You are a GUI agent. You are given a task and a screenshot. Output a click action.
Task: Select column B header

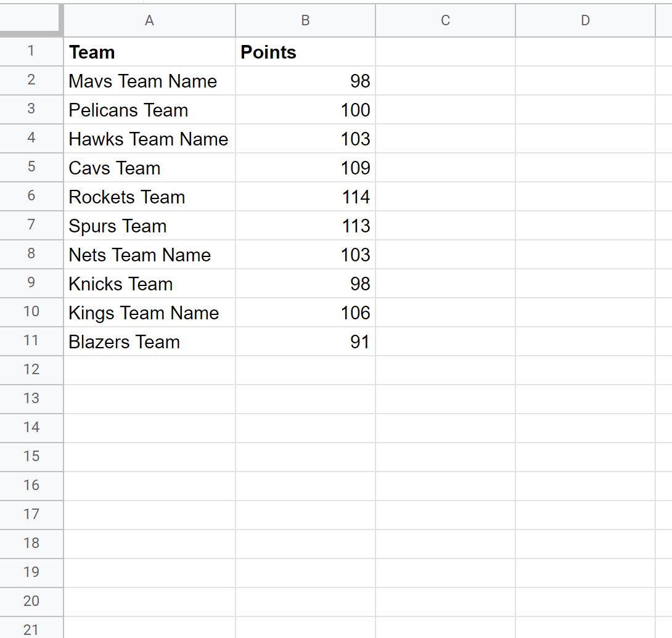(305, 20)
